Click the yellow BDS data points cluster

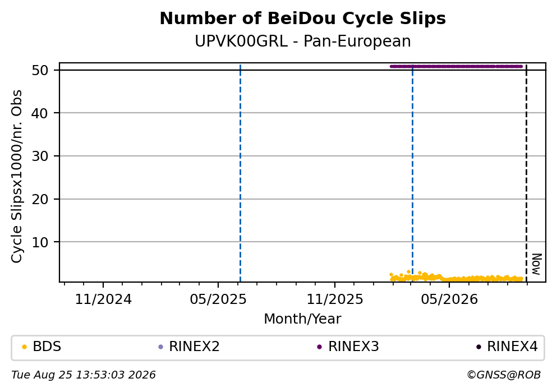(x=456, y=277)
